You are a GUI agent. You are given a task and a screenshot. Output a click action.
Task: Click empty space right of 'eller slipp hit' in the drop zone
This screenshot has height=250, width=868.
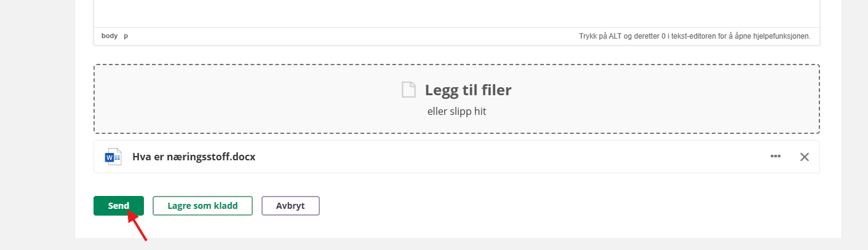click(646, 112)
